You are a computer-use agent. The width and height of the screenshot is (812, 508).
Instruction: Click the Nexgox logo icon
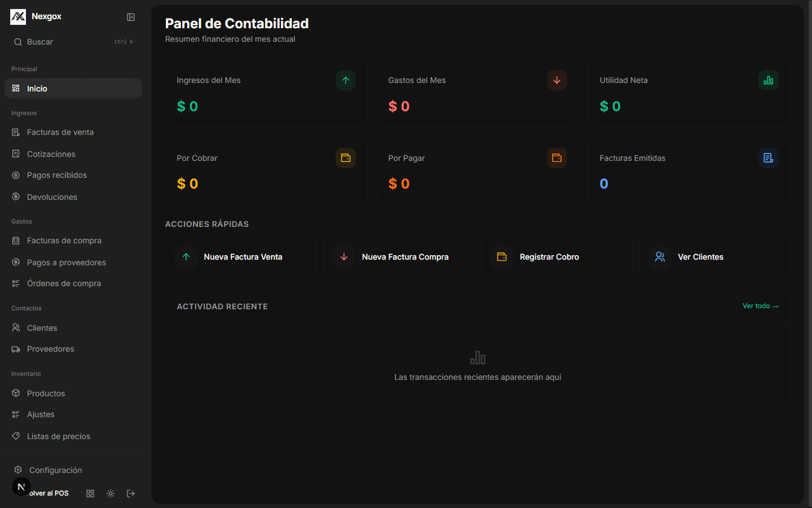coord(18,17)
